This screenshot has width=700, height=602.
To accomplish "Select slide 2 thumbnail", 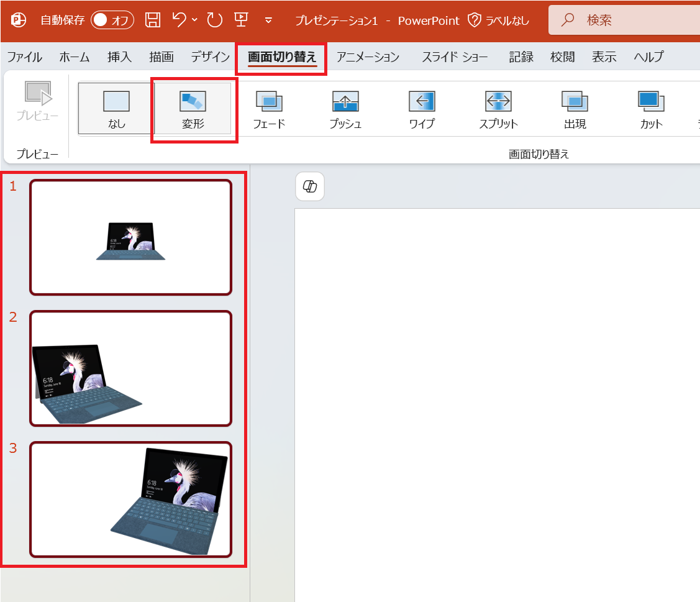I will click(130, 368).
